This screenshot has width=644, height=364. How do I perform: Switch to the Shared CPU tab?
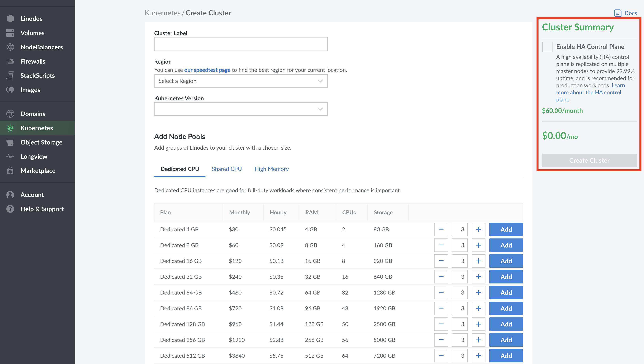[x=227, y=169]
